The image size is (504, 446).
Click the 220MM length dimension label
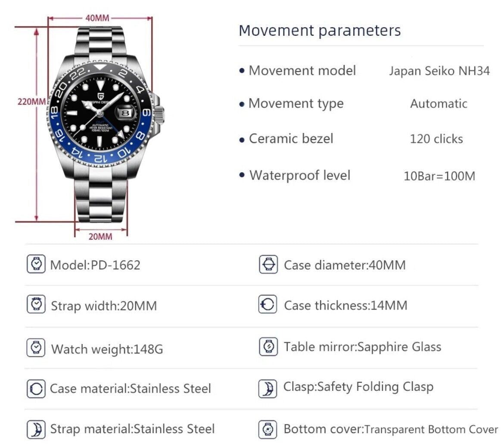pos(31,102)
